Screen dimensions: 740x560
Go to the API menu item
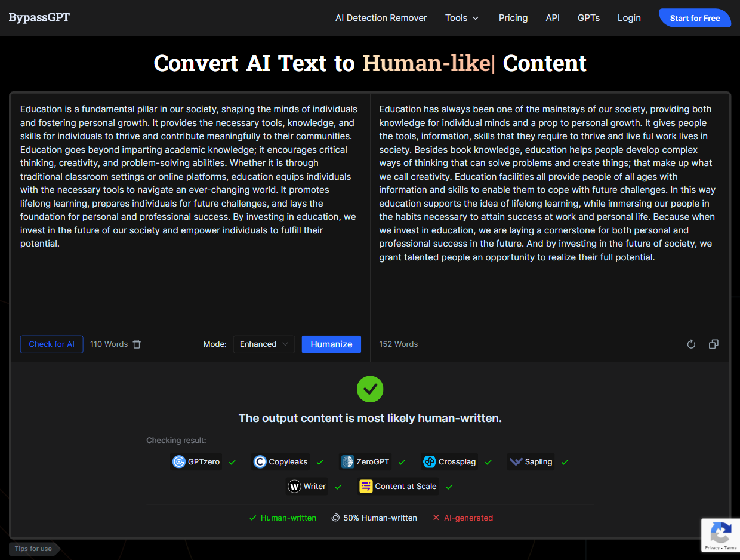[x=553, y=18]
